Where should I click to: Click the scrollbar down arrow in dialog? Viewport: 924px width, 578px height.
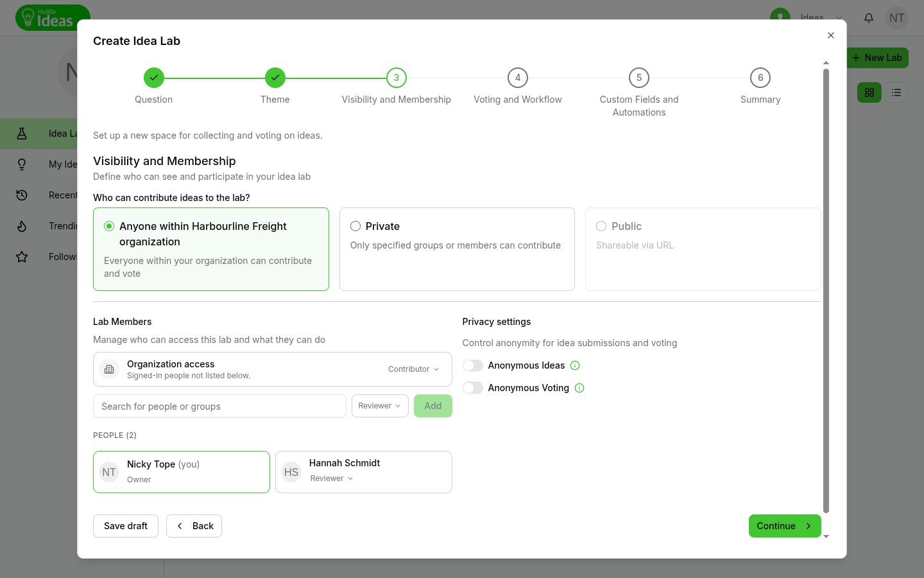tap(826, 536)
